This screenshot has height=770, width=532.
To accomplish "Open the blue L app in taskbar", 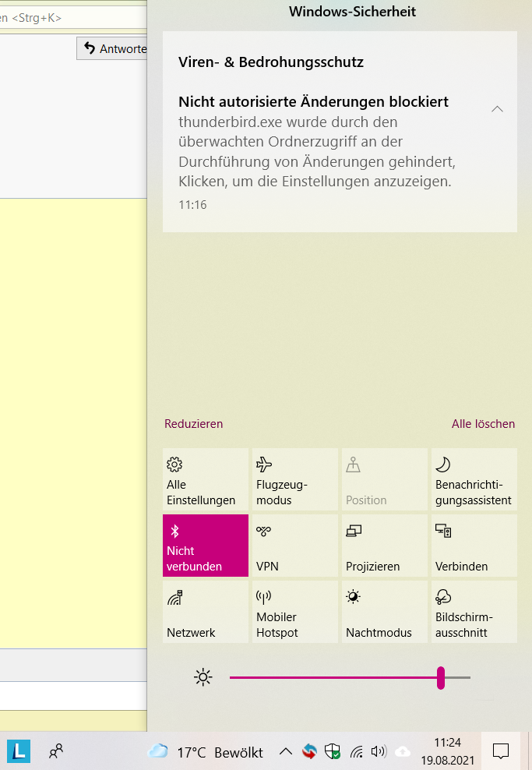I will pos(19,751).
